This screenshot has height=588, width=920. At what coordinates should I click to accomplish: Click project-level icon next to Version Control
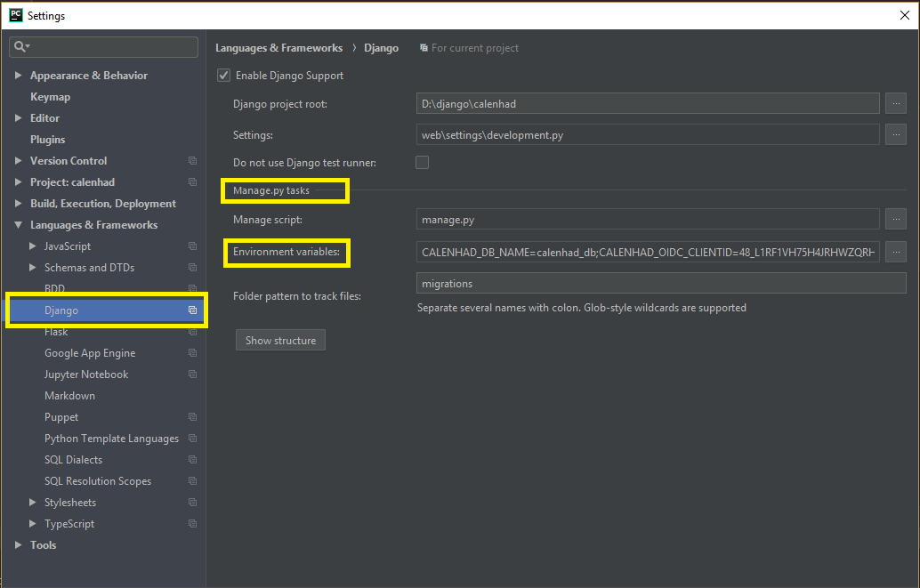pos(192,161)
